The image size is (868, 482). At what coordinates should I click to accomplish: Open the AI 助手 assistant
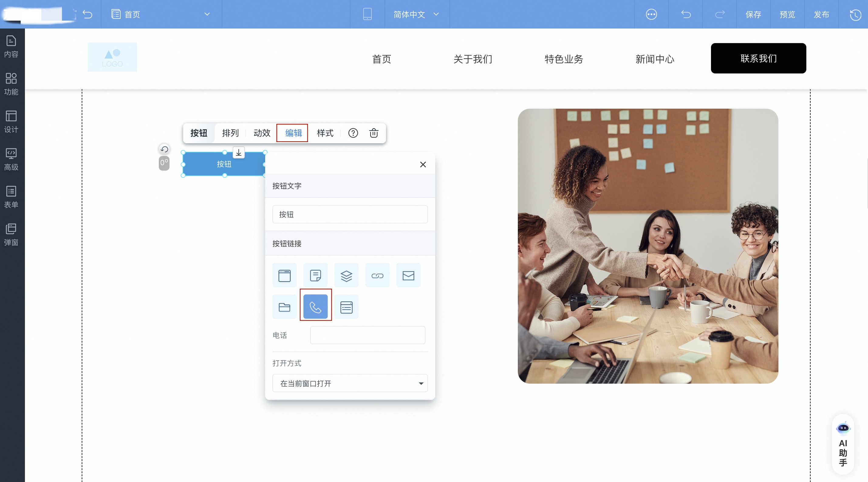point(843,444)
